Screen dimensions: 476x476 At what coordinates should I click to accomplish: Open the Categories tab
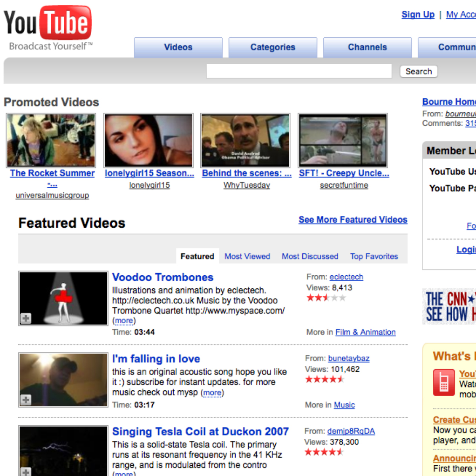click(273, 47)
